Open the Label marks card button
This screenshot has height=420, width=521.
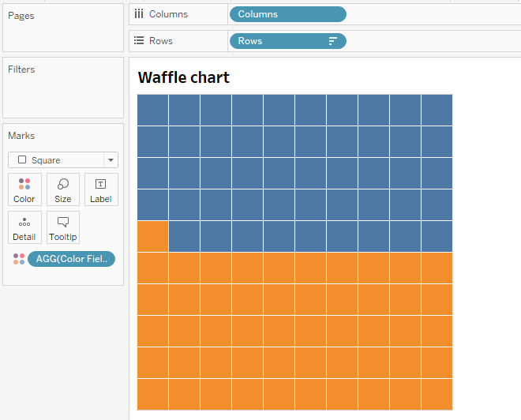pos(101,189)
